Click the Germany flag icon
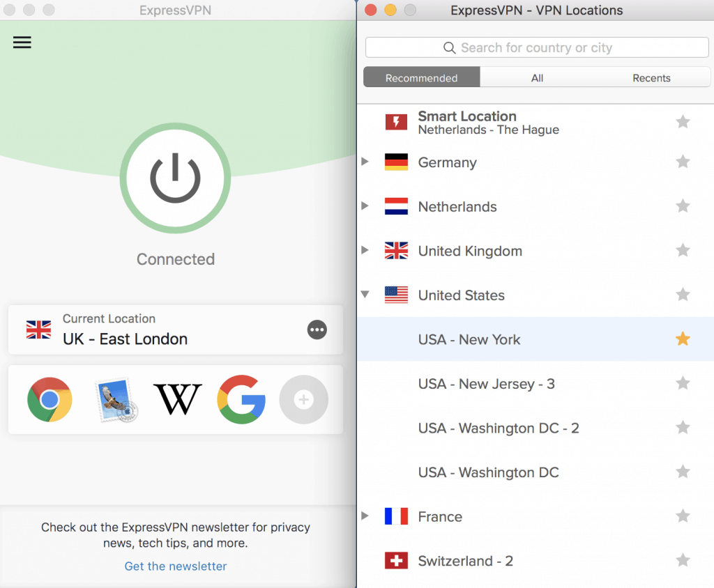This screenshot has width=714, height=588. 396,162
